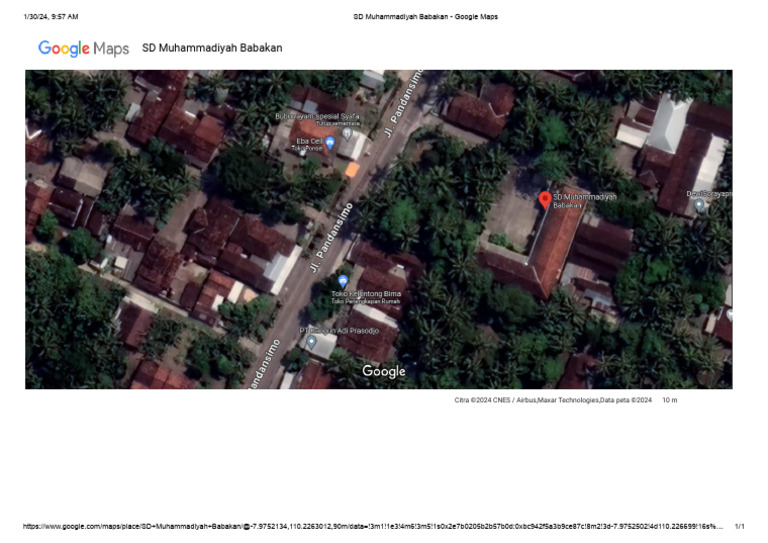768x543 pixels.
Task: Click the gray PT Adi Prasodjo location pin
Action: [x=311, y=341]
